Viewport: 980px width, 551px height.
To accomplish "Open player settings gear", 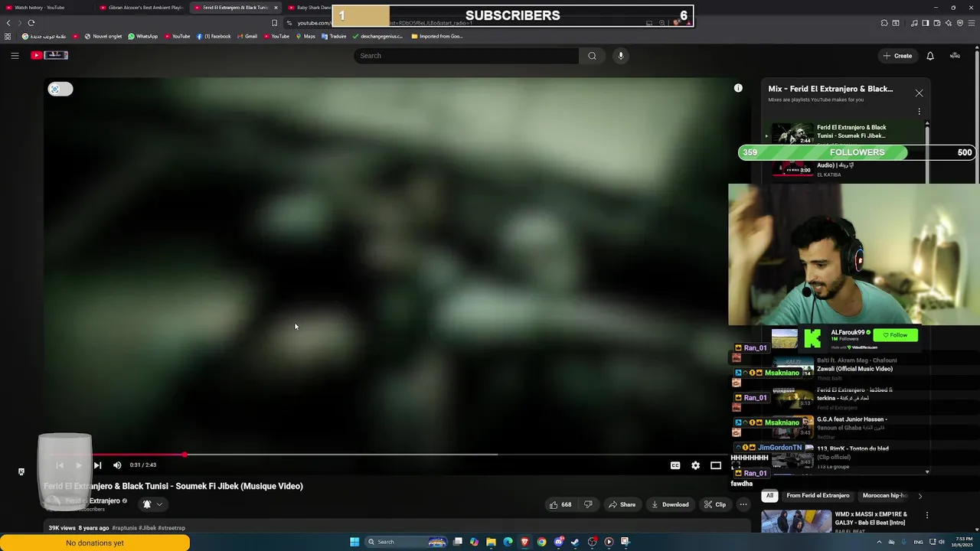I will (x=695, y=465).
